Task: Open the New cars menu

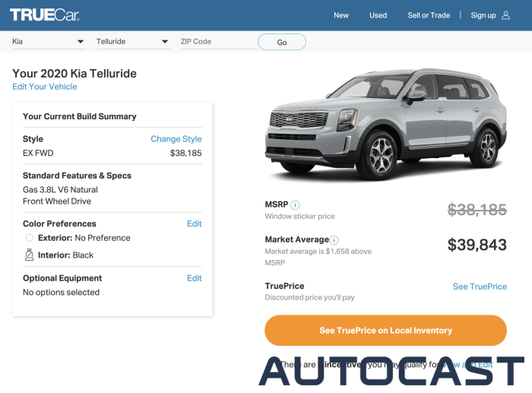Action: [x=341, y=15]
